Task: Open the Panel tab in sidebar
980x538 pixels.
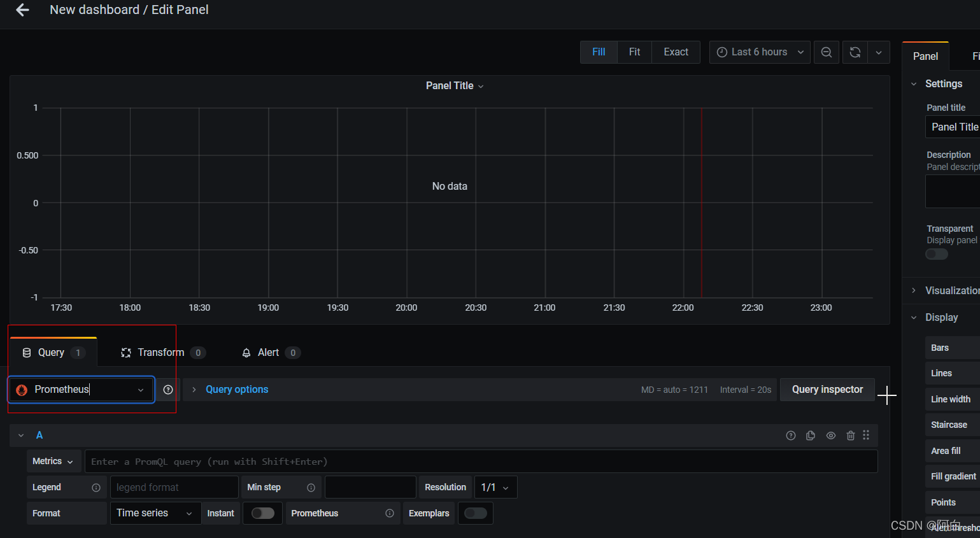Action: (925, 56)
